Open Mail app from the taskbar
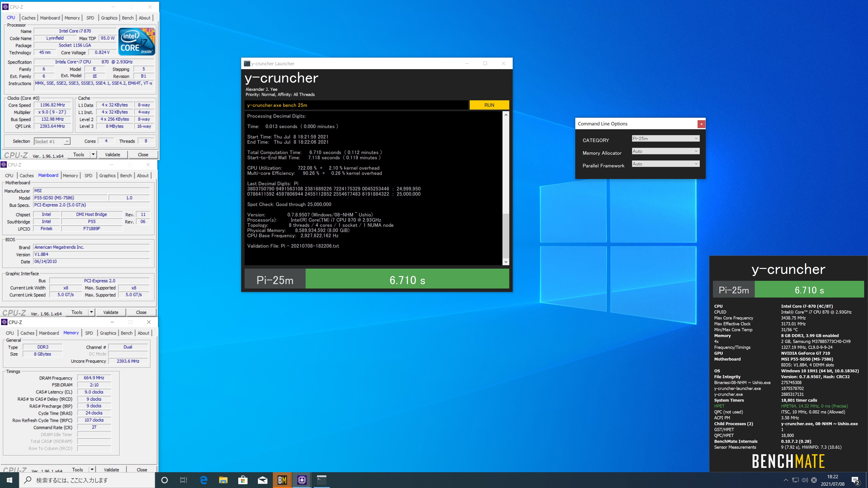Viewport: 868px width, 488px height. [x=262, y=480]
